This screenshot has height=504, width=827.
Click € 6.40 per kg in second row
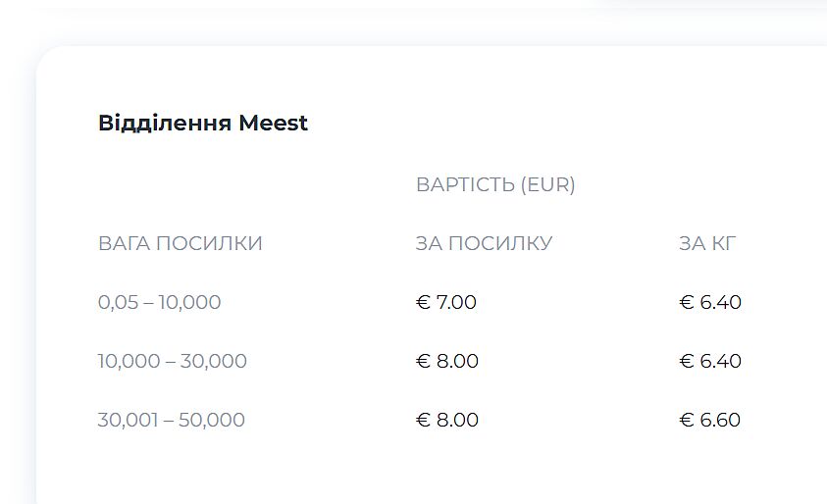[x=710, y=361]
